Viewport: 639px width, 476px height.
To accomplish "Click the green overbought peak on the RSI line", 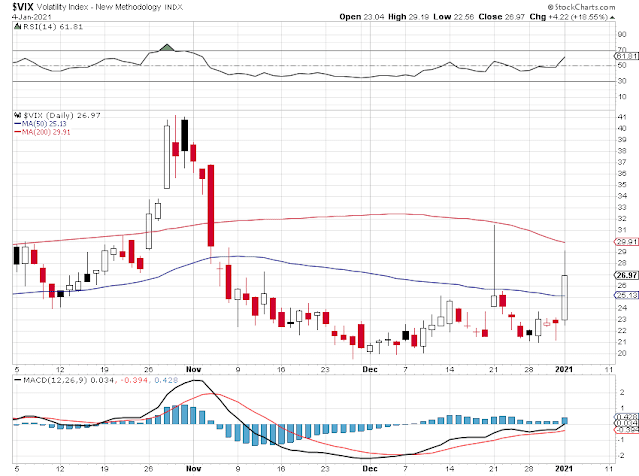I will (x=167, y=47).
